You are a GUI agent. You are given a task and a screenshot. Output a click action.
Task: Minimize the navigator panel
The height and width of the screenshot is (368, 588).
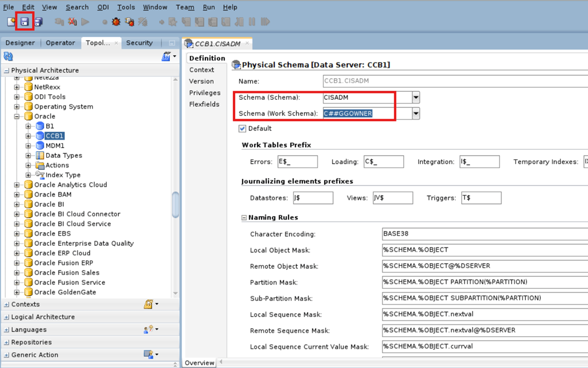[172, 43]
